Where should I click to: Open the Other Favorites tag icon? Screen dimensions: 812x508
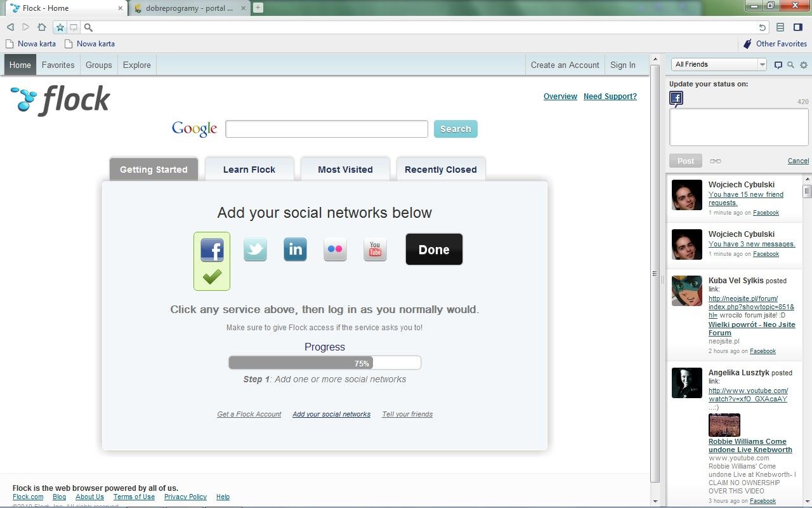(748, 44)
